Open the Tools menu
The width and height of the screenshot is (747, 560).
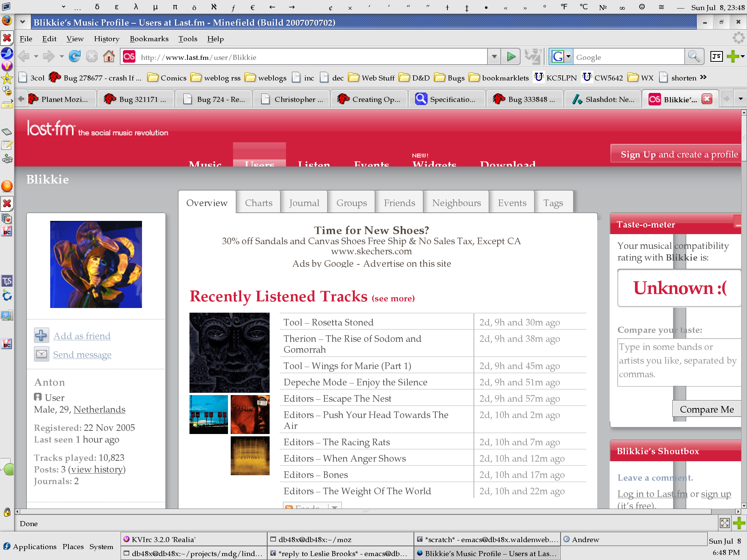coord(188,39)
